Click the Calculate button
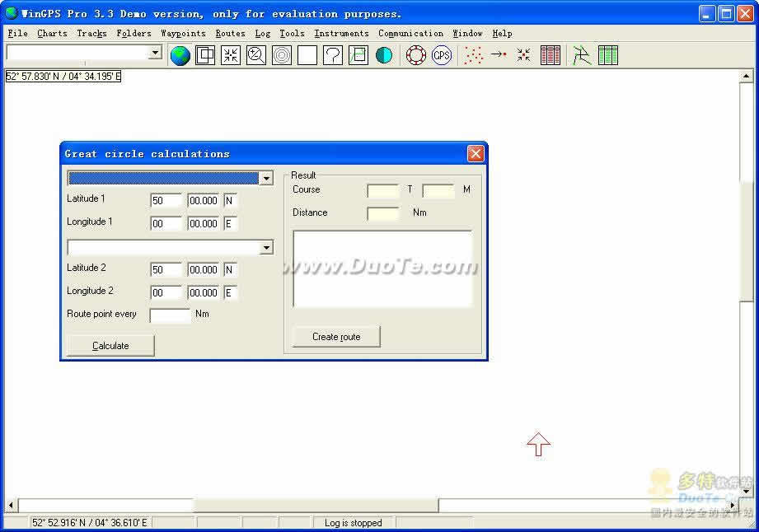Image resolution: width=759 pixels, height=532 pixels. (x=110, y=345)
